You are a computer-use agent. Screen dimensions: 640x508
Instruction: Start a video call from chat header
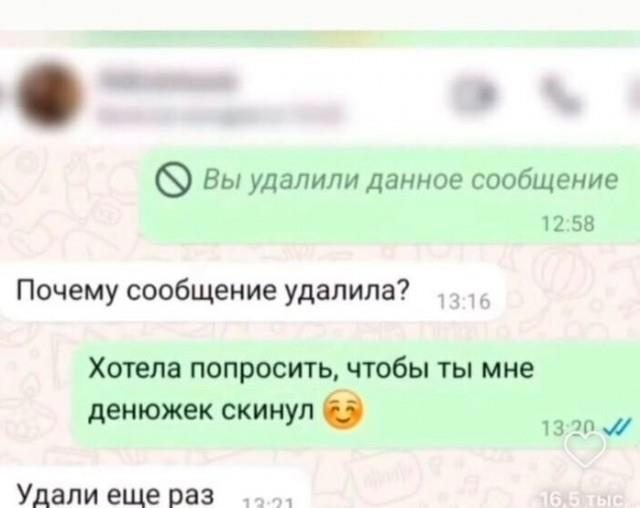(475, 95)
